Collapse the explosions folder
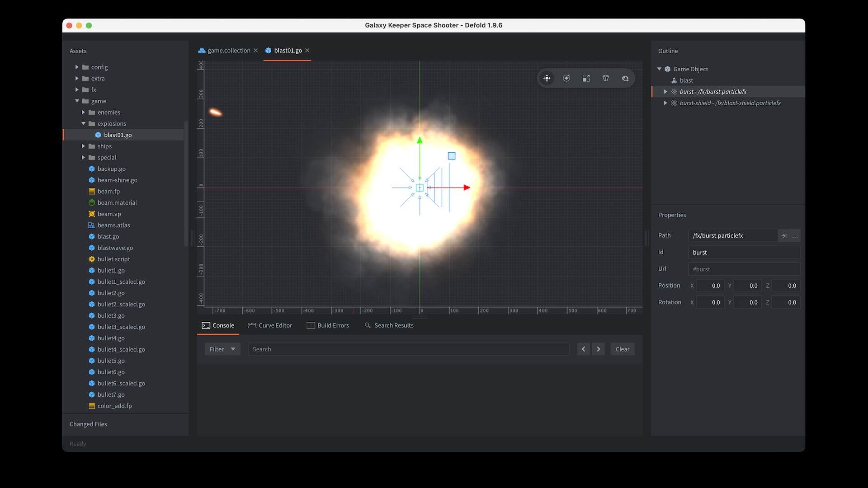The image size is (868, 488). [83, 123]
